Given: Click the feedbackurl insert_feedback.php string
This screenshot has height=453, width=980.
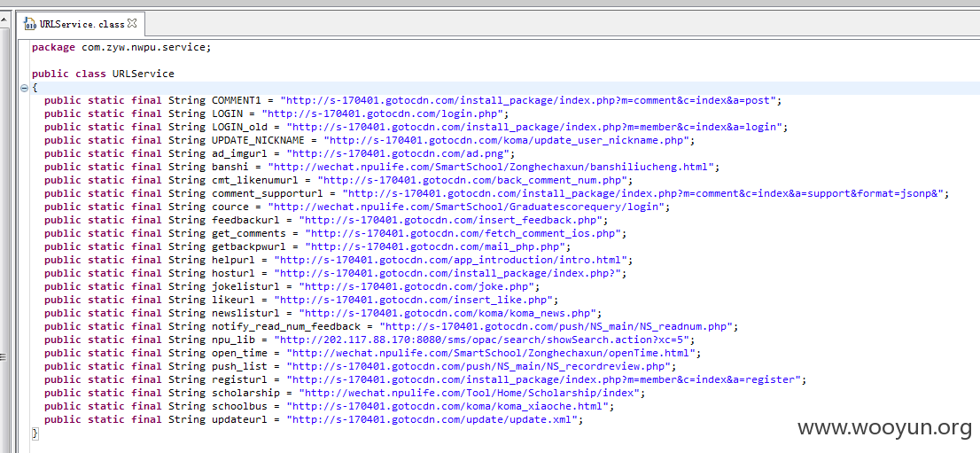Looking at the screenshot, I should [451, 220].
